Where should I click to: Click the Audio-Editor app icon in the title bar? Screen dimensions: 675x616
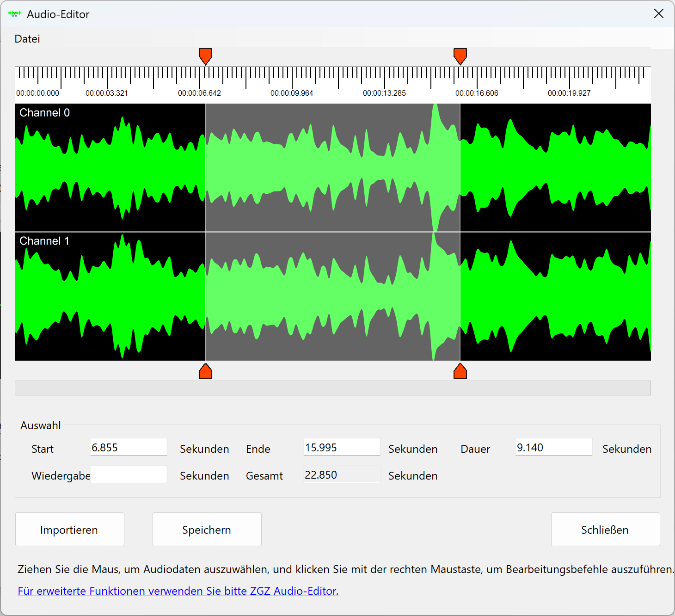point(14,14)
